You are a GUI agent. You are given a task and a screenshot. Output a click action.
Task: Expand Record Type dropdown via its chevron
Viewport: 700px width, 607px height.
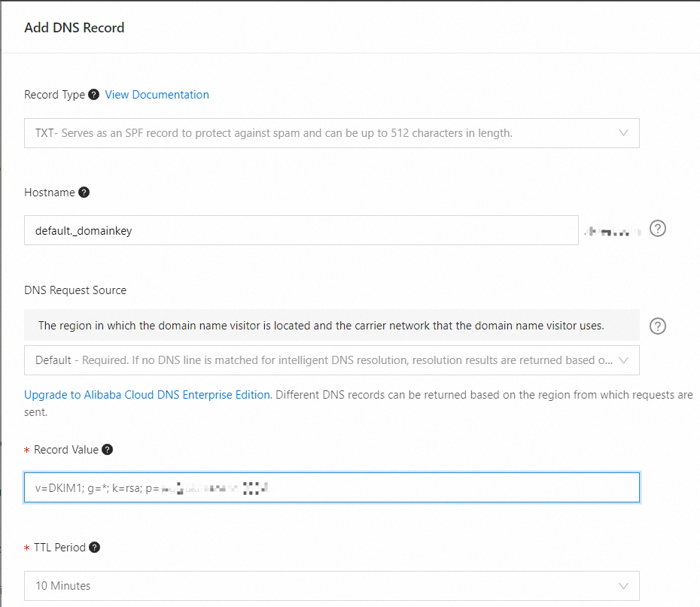coord(623,133)
